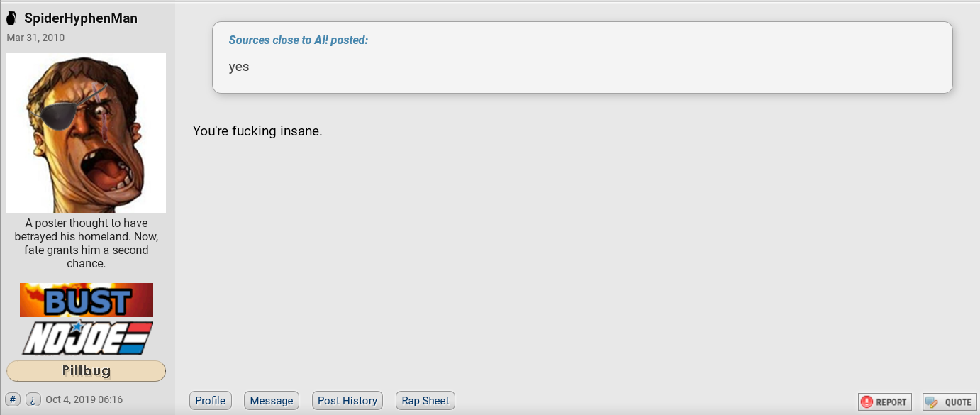
Task: Click the pencil icon on Quote button
Action: pyautogui.click(x=932, y=402)
